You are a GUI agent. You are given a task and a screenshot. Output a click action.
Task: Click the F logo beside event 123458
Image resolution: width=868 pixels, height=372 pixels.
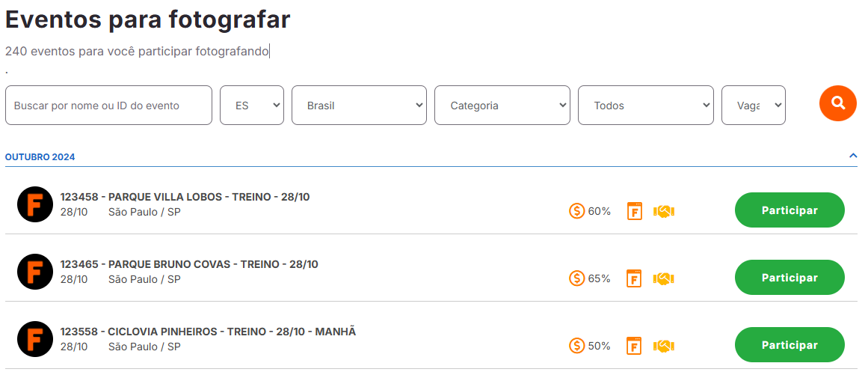pyautogui.click(x=35, y=204)
